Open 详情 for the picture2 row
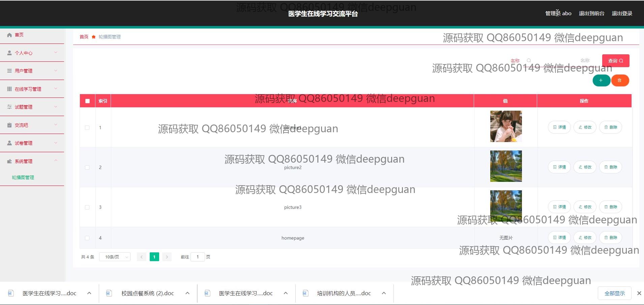 coord(559,167)
